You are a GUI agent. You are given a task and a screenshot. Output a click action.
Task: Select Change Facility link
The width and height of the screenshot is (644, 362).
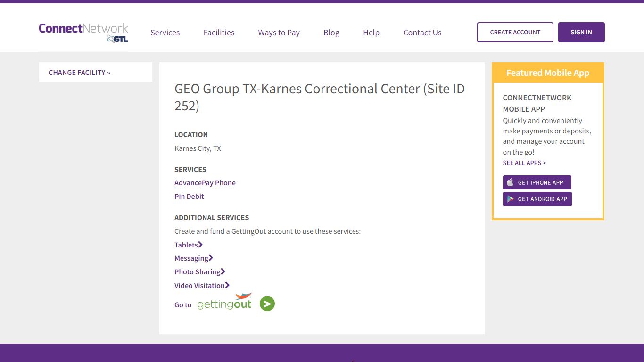[x=79, y=72]
